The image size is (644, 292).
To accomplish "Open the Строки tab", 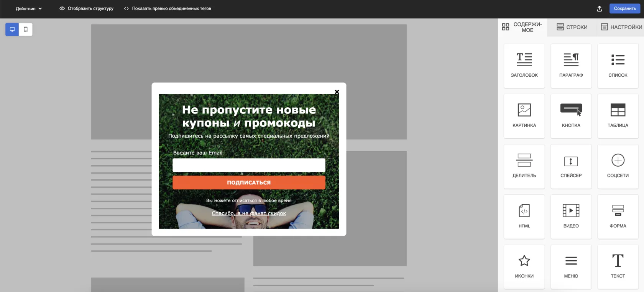I will pos(572,27).
